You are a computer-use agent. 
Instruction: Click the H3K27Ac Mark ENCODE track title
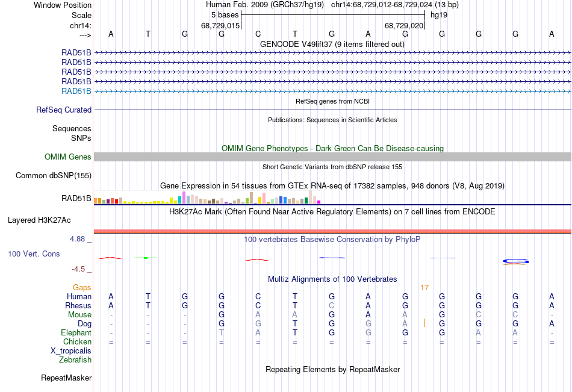332,212
